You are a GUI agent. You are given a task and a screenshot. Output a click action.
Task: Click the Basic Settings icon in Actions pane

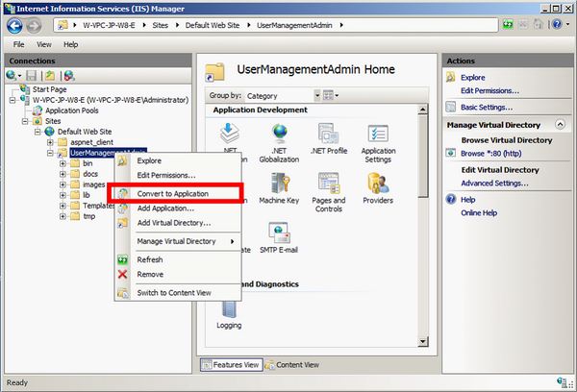451,107
